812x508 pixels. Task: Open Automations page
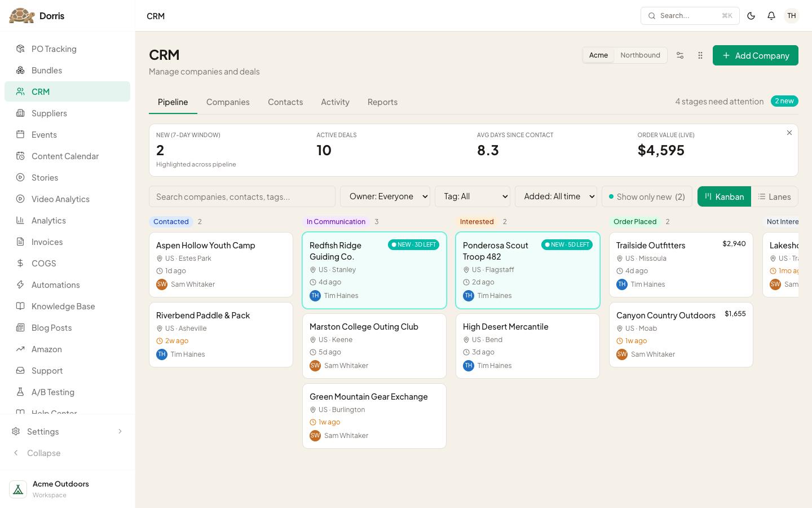(67, 284)
